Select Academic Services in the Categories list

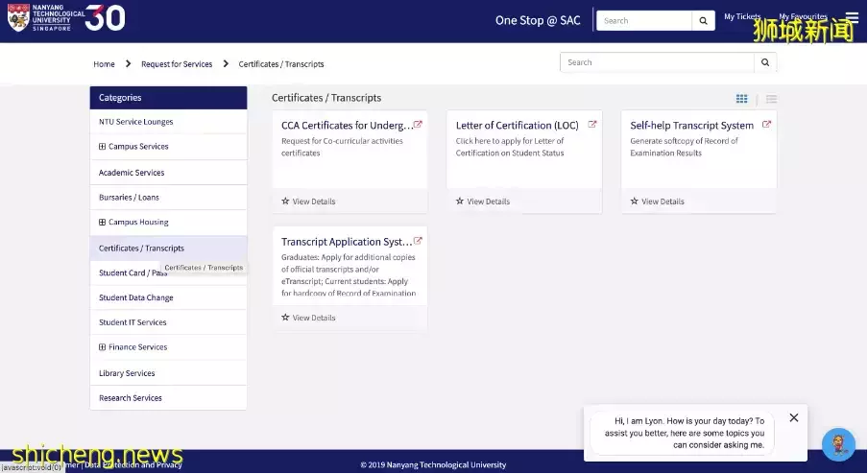pyautogui.click(x=132, y=173)
